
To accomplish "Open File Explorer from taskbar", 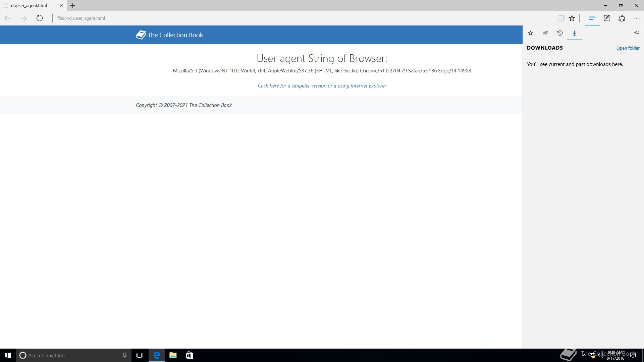I will click(173, 355).
